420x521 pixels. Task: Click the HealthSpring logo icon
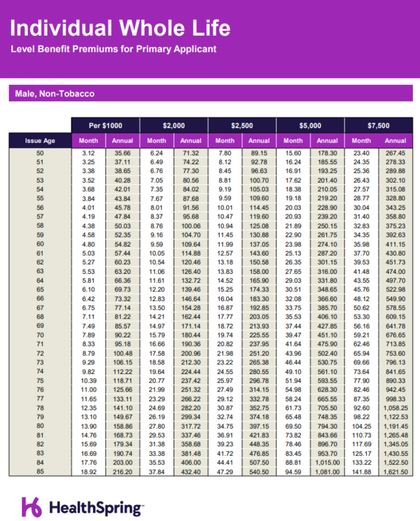pyautogui.click(x=32, y=507)
